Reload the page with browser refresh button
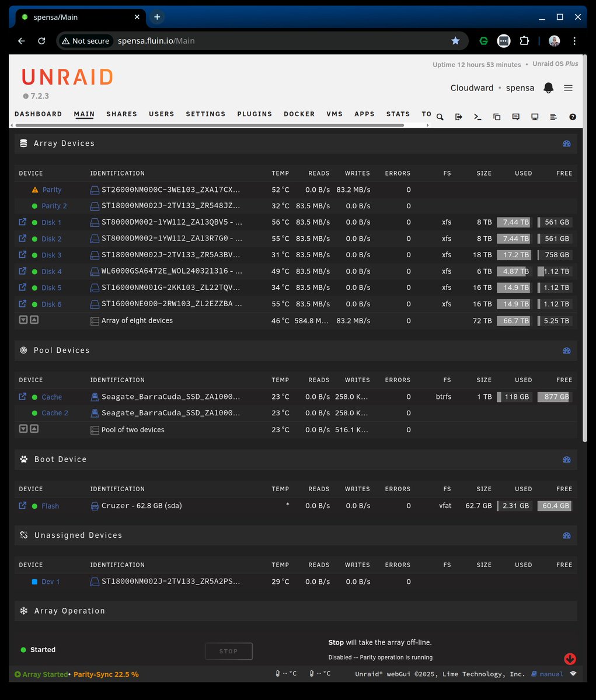The width and height of the screenshot is (596, 700). pos(41,41)
